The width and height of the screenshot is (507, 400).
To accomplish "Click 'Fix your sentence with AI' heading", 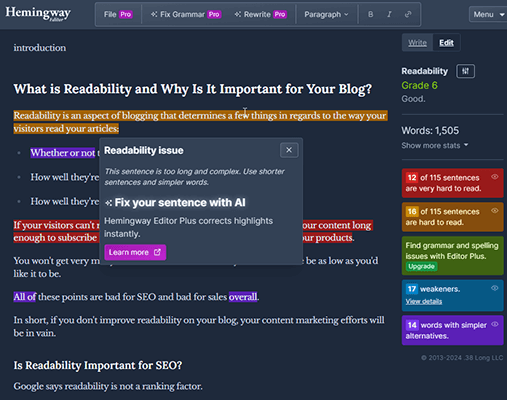I will tap(180, 203).
